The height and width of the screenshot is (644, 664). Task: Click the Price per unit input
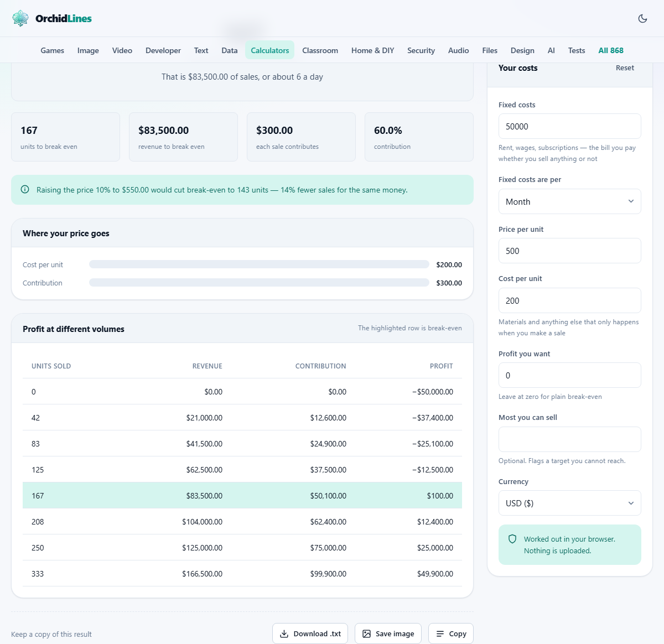coord(569,251)
